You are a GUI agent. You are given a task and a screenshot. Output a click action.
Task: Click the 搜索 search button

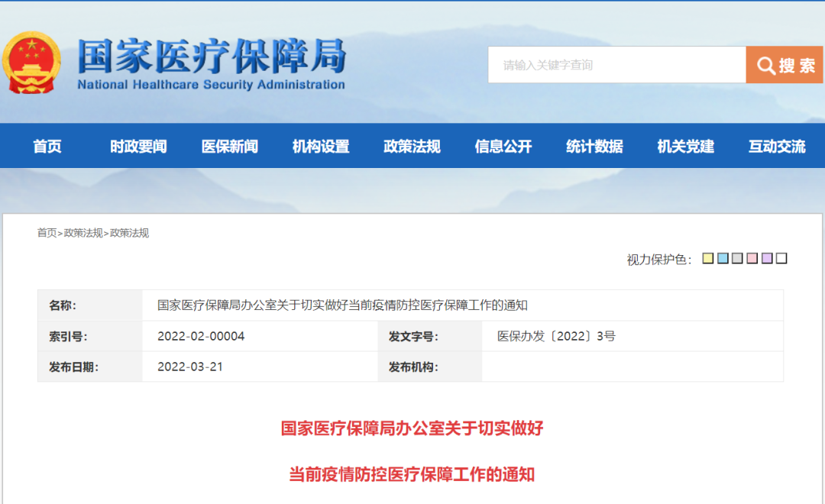coord(785,65)
